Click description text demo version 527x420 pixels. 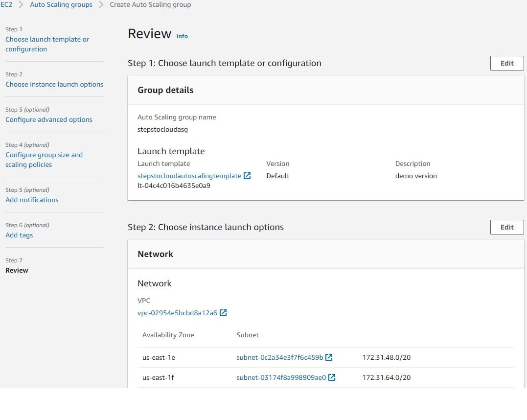tap(416, 176)
